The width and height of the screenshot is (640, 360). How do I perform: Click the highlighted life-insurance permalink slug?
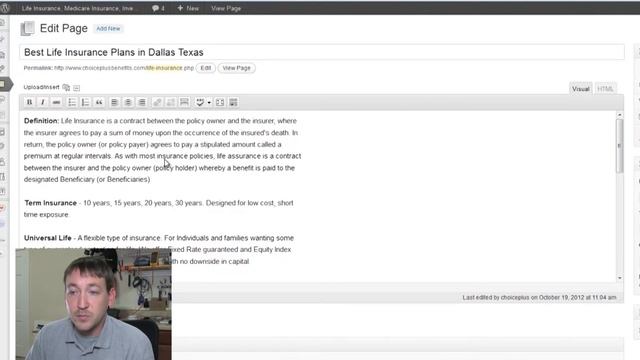164,68
